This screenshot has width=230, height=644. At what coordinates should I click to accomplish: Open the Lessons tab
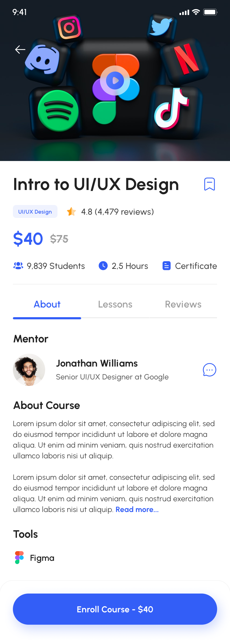(x=115, y=305)
